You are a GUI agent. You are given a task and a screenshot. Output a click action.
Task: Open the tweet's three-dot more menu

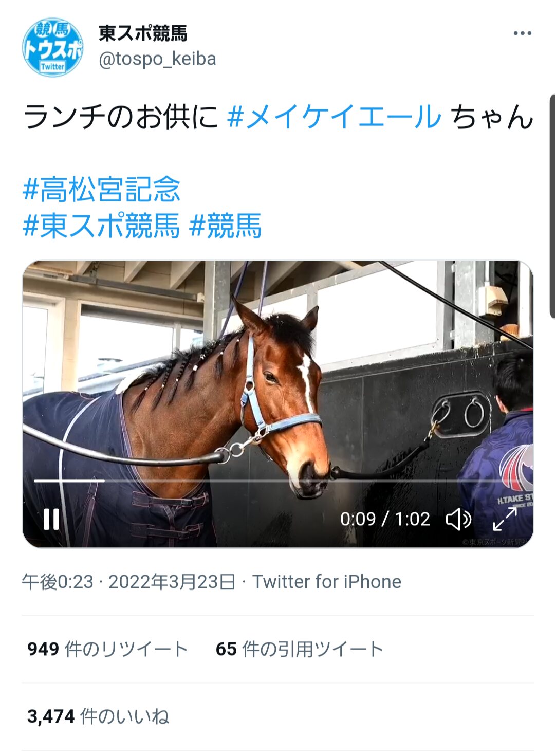coord(522,33)
